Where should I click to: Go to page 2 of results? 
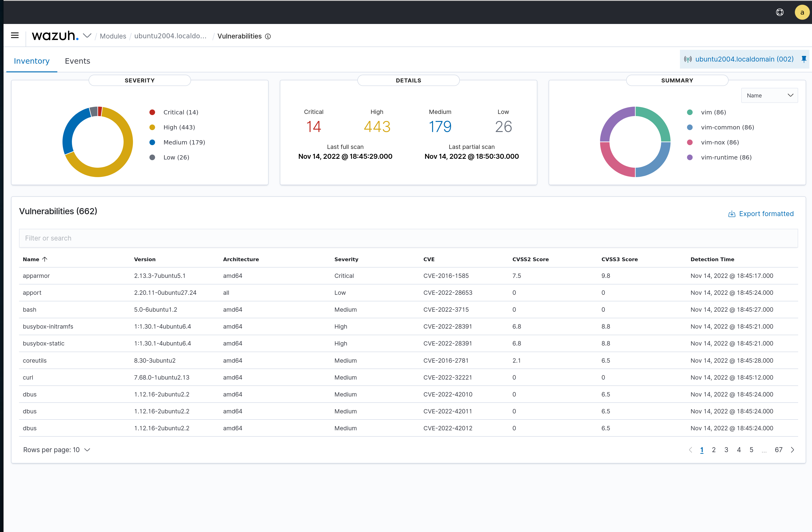pyautogui.click(x=714, y=450)
